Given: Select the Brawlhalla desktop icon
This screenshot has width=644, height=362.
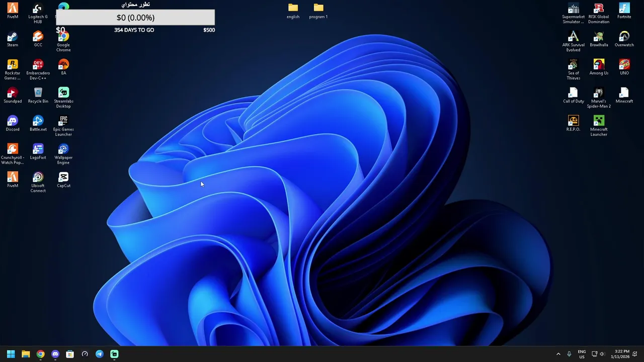Looking at the screenshot, I should pos(599,39).
